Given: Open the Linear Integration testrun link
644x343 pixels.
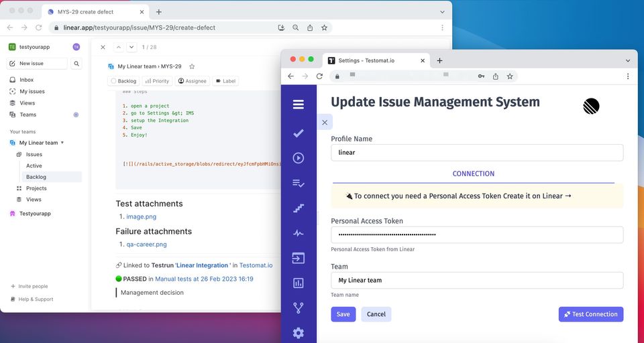Looking at the screenshot, I should tap(202, 265).
